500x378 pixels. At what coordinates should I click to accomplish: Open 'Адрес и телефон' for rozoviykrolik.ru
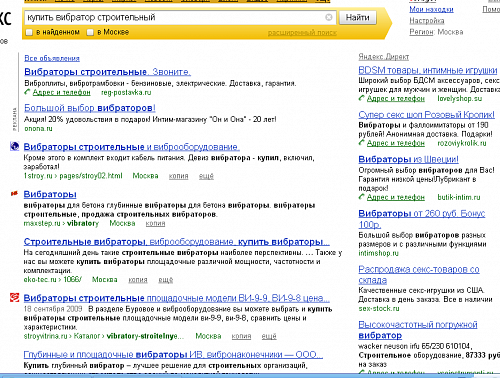(396, 143)
